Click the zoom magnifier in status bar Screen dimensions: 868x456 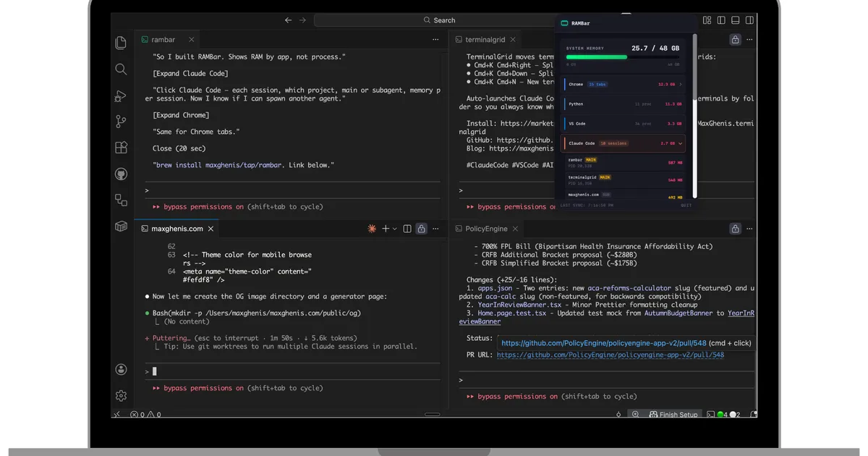[x=635, y=415]
